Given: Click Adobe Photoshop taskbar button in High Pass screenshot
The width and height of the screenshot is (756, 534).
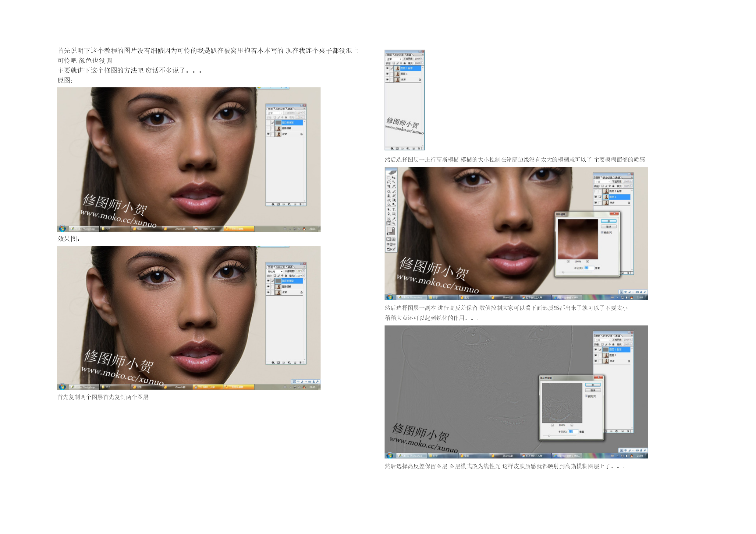Looking at the screenshot, I should pos(412,456).
